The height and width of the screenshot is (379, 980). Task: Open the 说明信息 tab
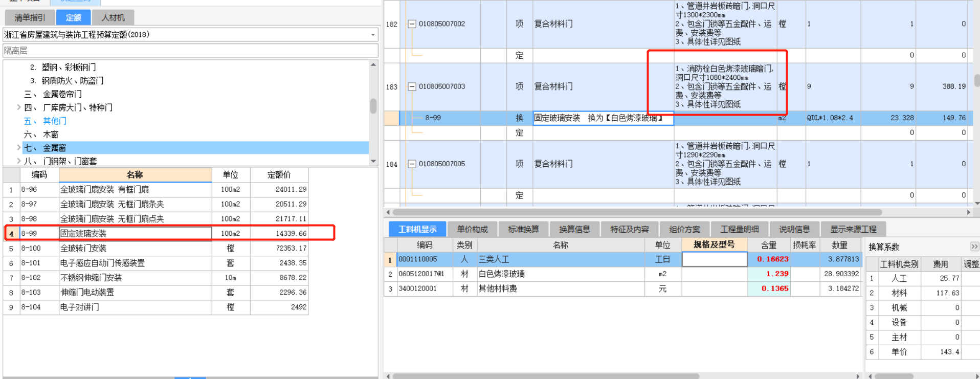[794, 229]
